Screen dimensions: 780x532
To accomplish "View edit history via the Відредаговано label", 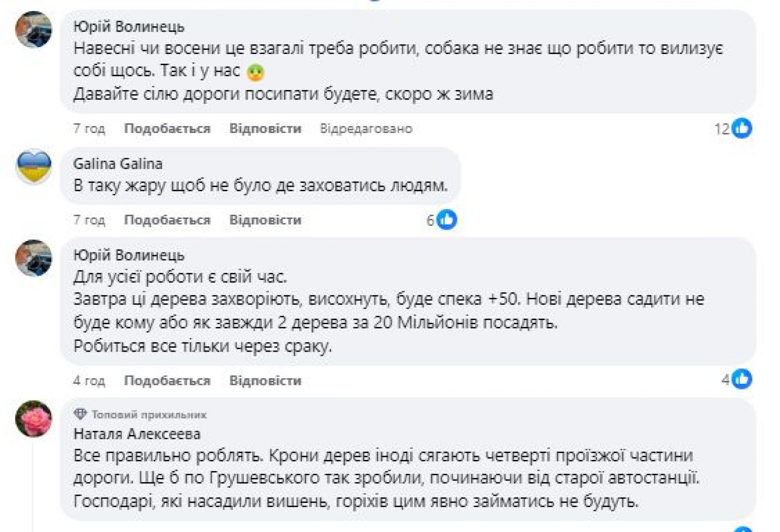I will point(366,129).
